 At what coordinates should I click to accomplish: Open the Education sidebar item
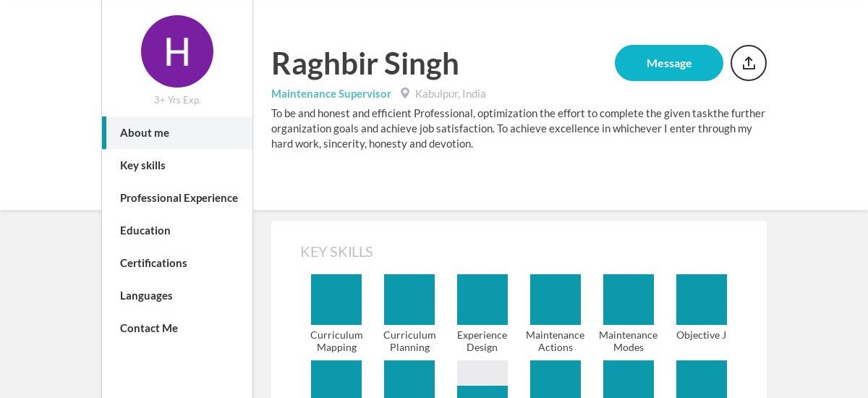pos(177,231)
